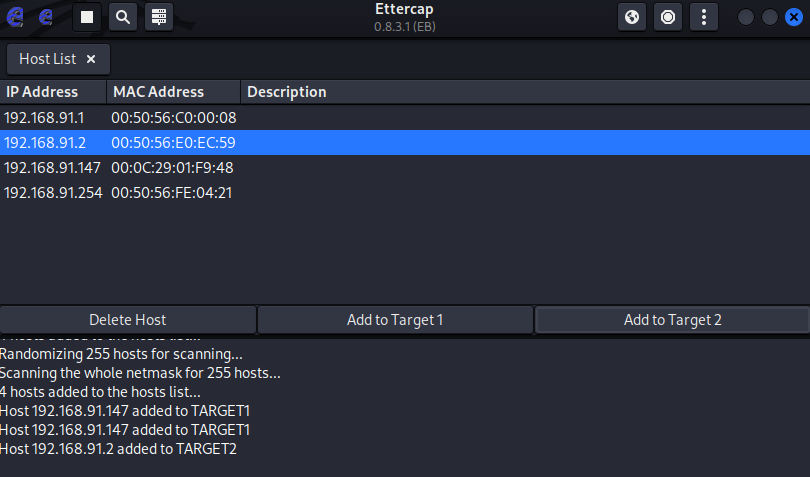810x477 pixels.
Task: Close the Ettercap window
Action: [x=792, y=17]
